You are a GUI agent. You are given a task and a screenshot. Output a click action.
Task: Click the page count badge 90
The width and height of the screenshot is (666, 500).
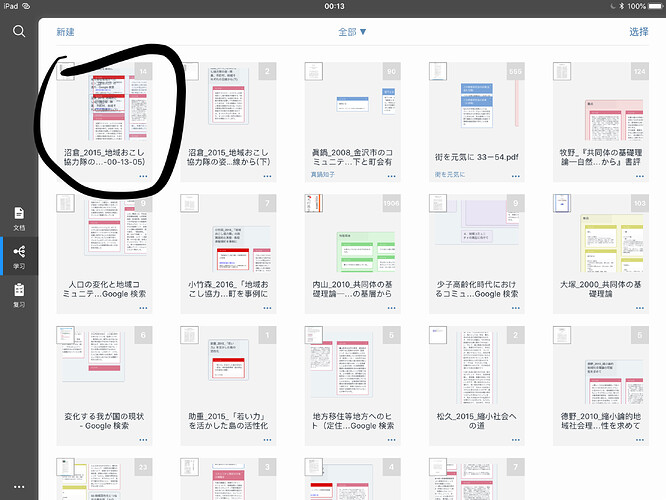point(391,71)
